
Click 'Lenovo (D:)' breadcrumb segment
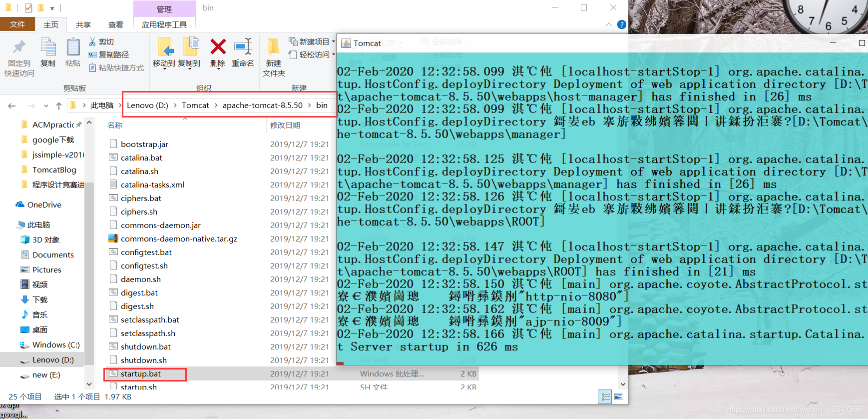click(147, 105)
